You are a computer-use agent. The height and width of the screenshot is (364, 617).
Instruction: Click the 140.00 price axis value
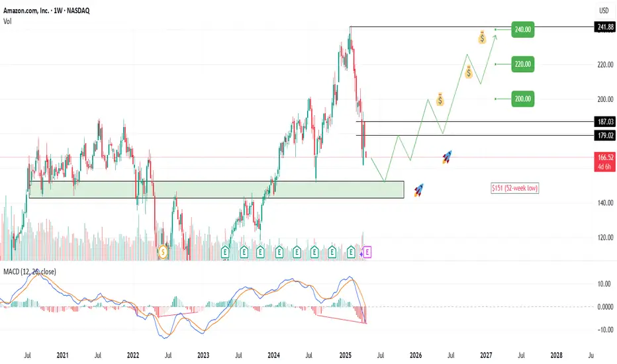605,203
